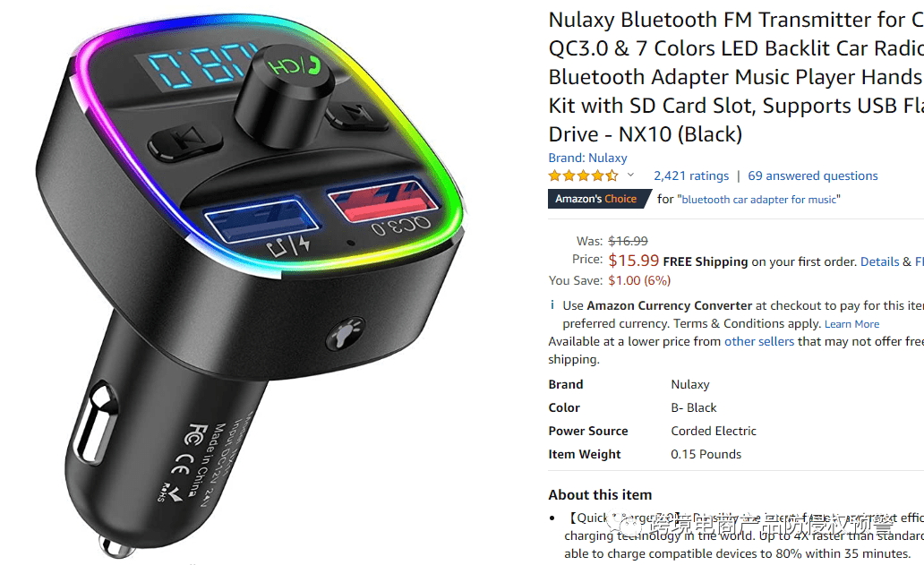The image size is (924, 565).
Task: Open the FREE Shipping Details link
Action: click(x=879, y=261)
